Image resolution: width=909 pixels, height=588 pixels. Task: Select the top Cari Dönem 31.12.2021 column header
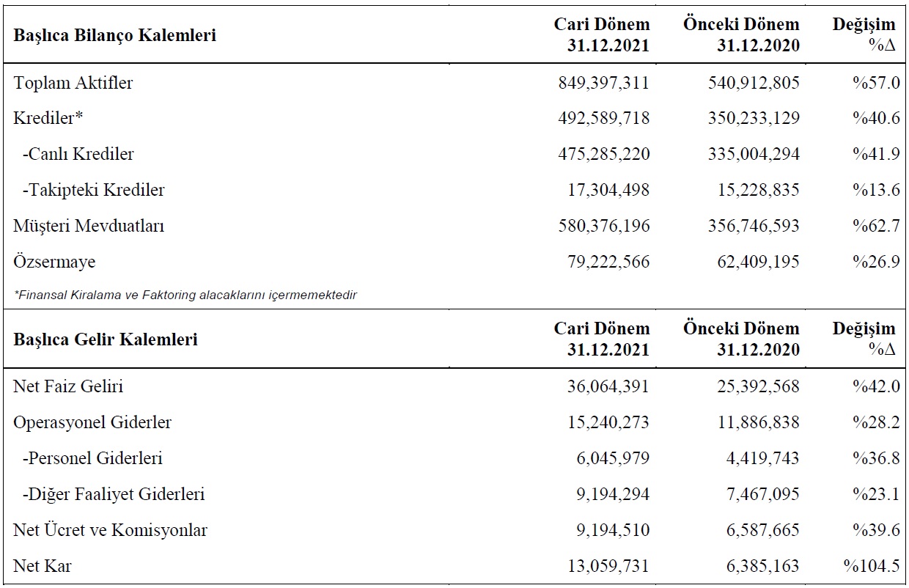pos(602,34)
